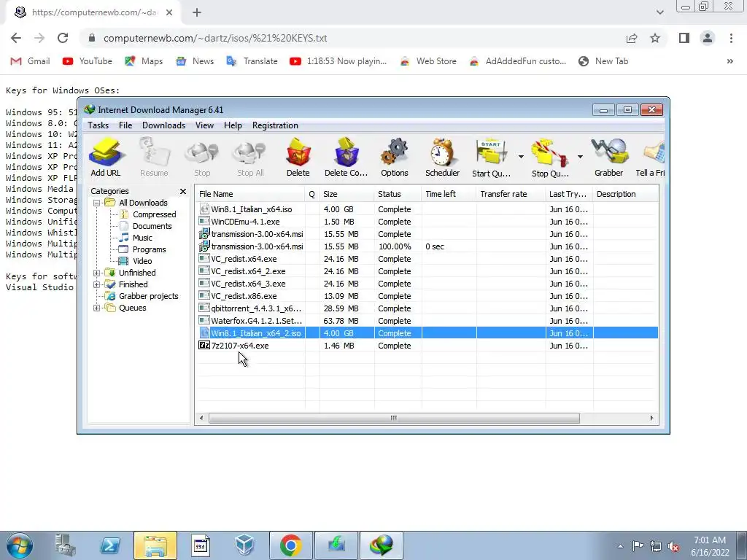747x560 pixels.
Task: Select the Compressed category
Action: tap(154, 214)
